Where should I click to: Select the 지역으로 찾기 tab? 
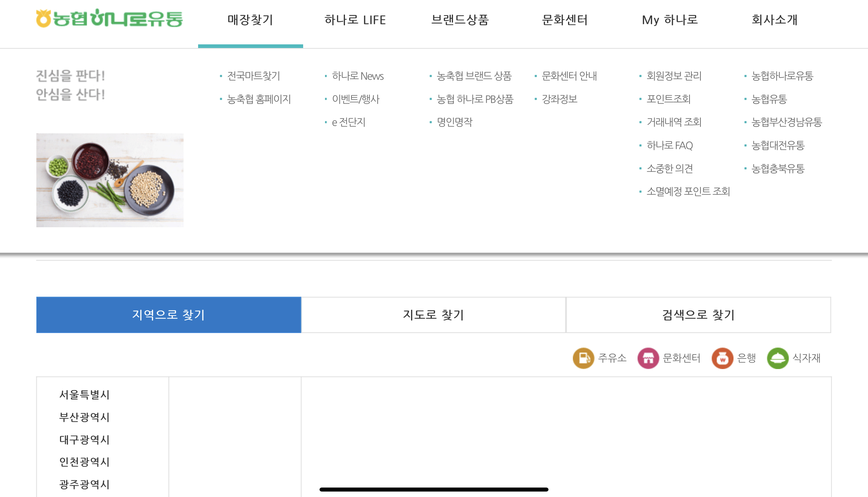(x=169, y=315)
